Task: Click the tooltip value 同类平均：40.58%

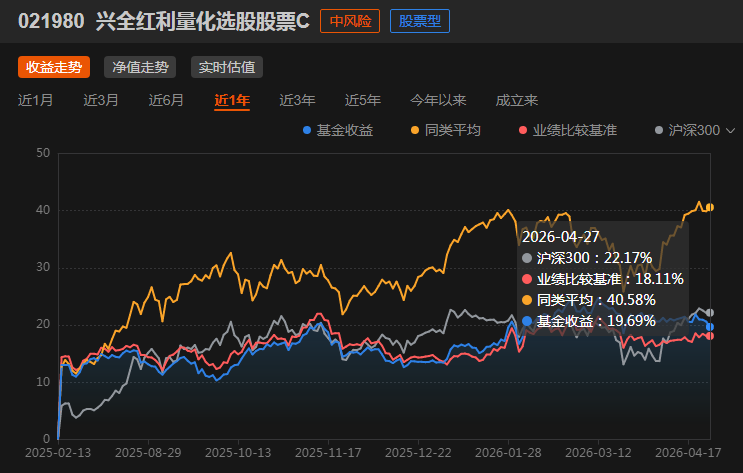Action: coord(589,300)
